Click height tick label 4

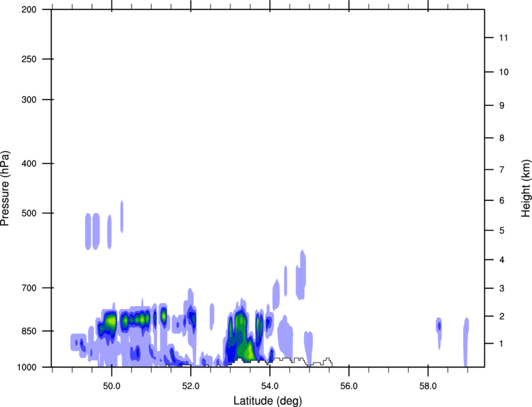click(502, 260)
